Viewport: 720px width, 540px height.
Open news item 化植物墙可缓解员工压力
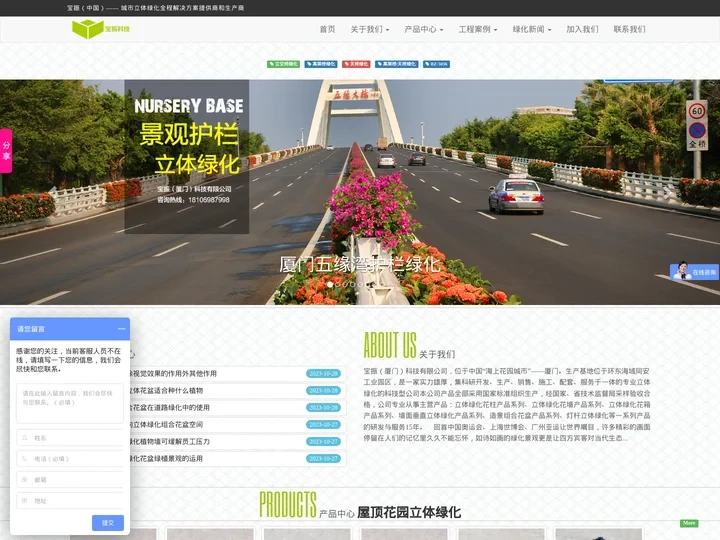(x=170, y=441)
